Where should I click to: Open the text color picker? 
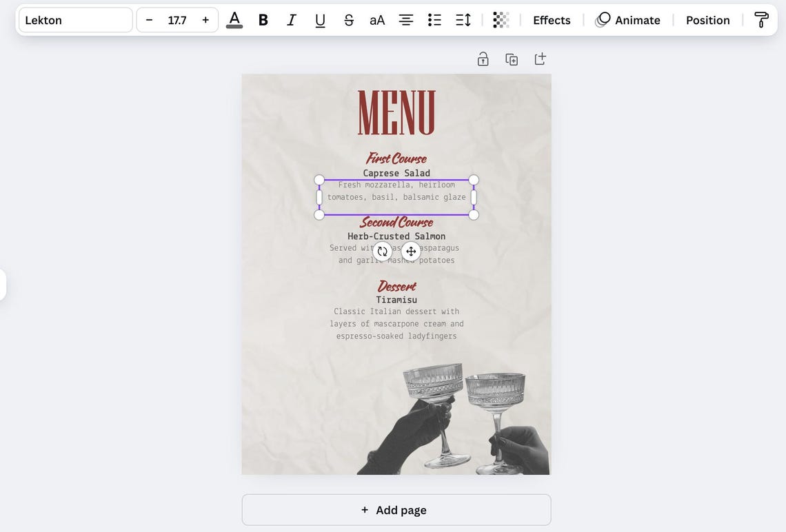[x=234, y=19]
